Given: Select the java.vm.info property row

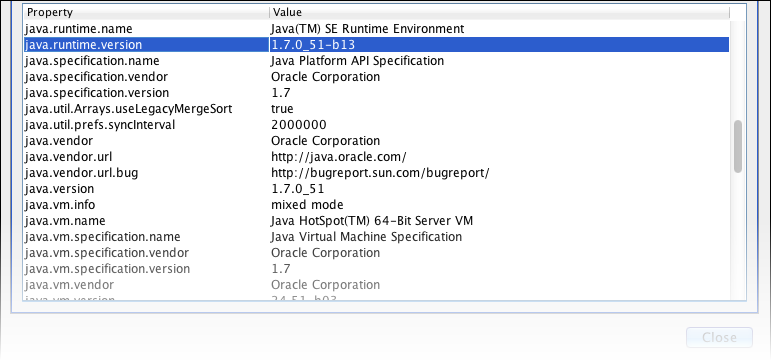Looking at the screenshot, I should coord(376,205).
